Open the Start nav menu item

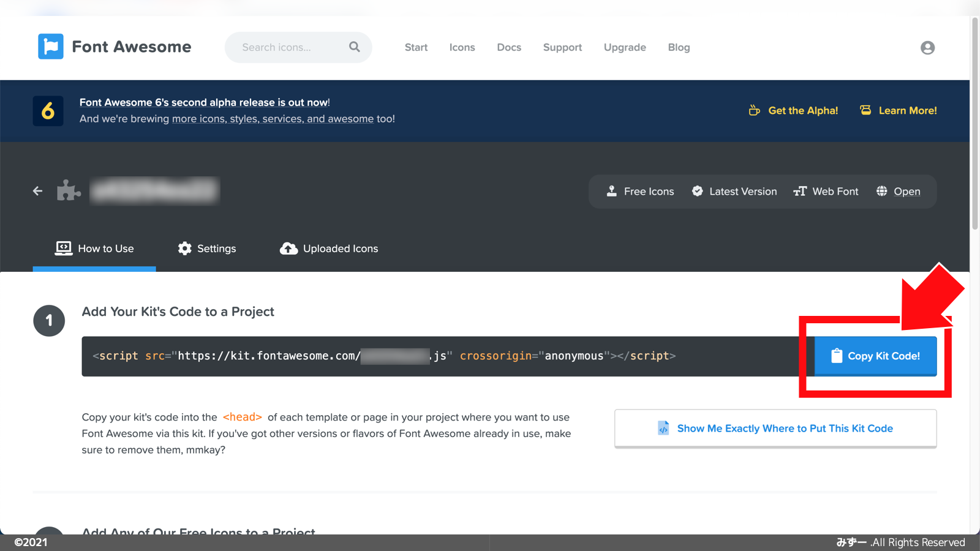(416, 47)
